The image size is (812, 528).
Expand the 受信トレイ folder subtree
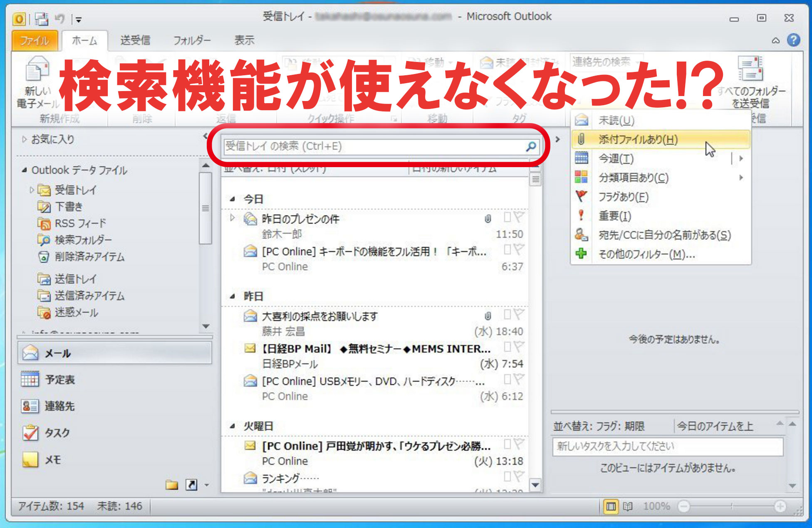32,190
